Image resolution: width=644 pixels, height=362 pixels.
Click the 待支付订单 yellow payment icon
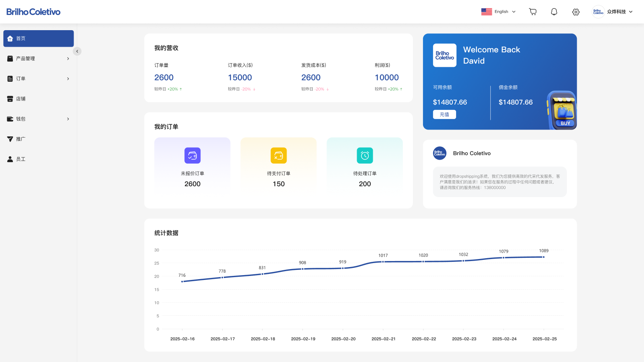(278, 156)
